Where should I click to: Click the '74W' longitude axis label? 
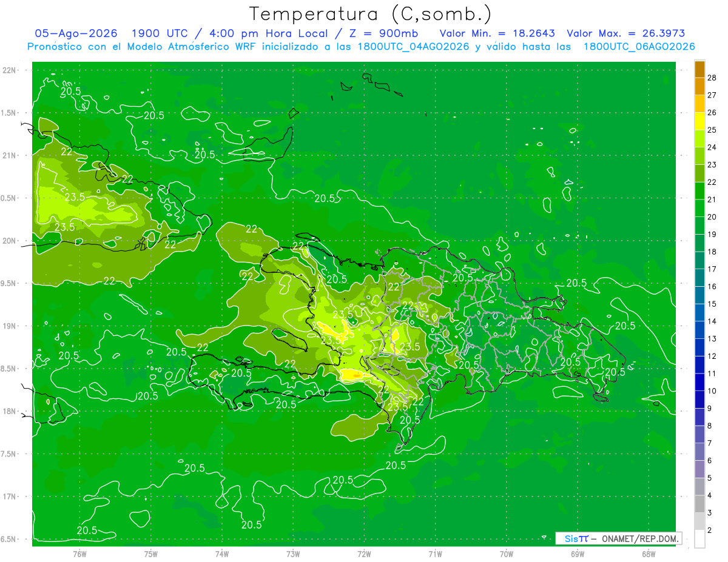[x=222, y=554]
